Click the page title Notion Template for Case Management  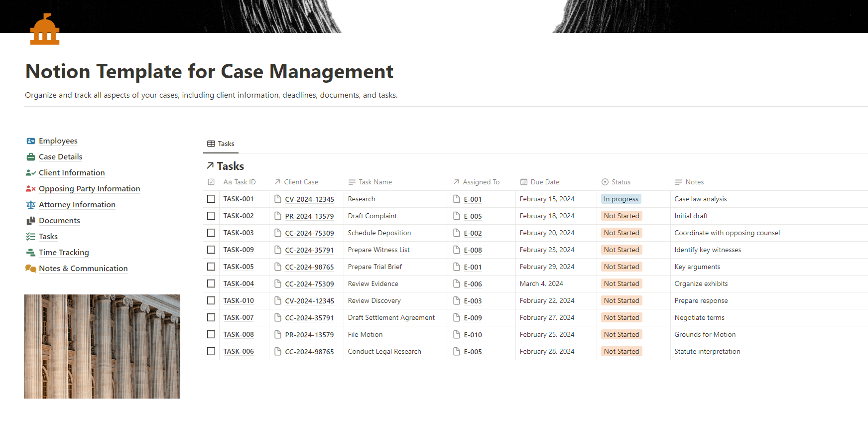[209, 71]
